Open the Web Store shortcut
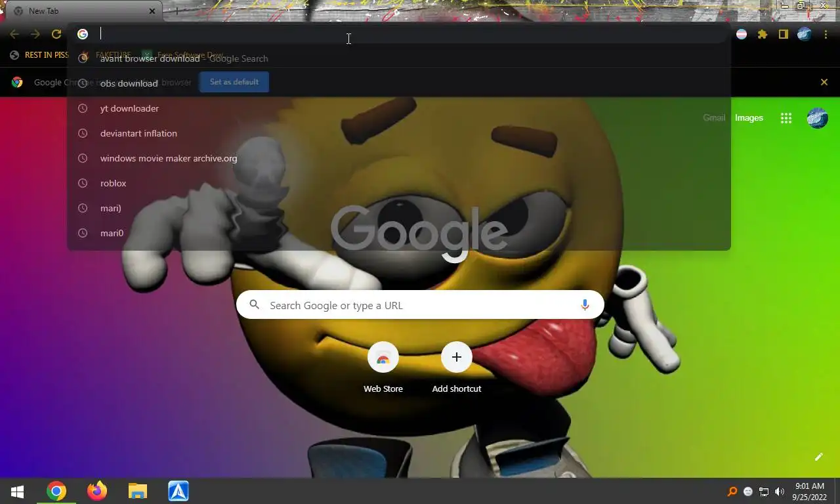This screenshot has height=504, width=840. (x=383, y=368)
